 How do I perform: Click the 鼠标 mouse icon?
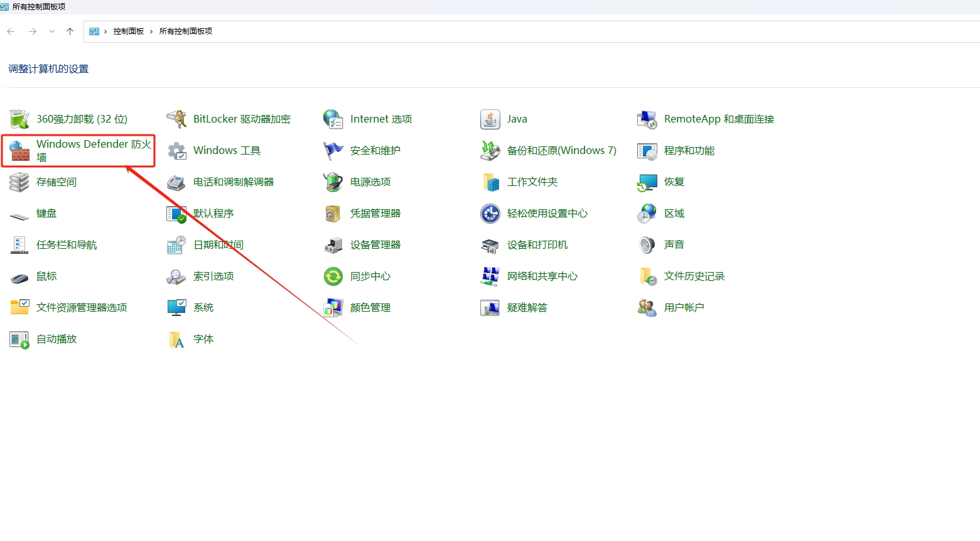[19, 278]
